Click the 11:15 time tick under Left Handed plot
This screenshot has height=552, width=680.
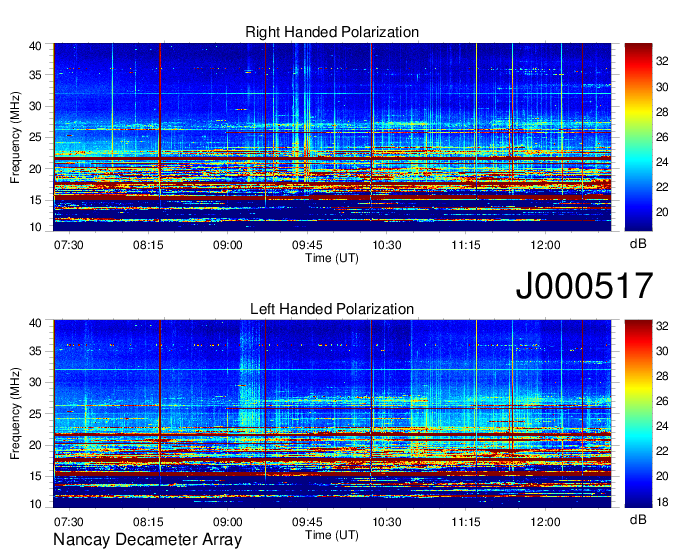coord(466,522)
